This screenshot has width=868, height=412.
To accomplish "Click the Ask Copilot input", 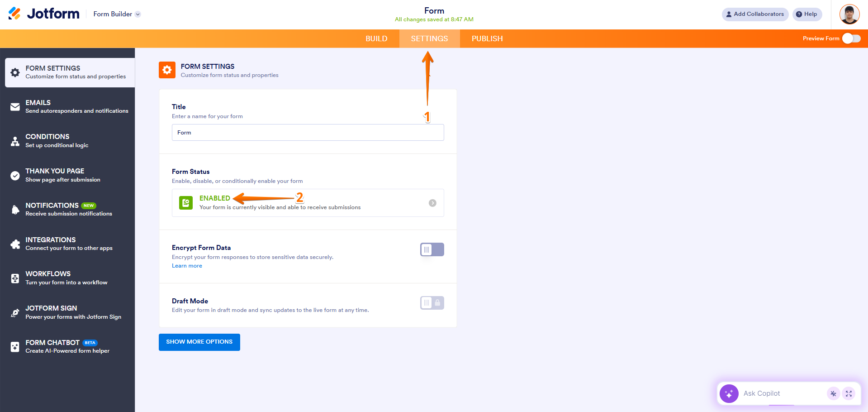I will coord(782,393).
